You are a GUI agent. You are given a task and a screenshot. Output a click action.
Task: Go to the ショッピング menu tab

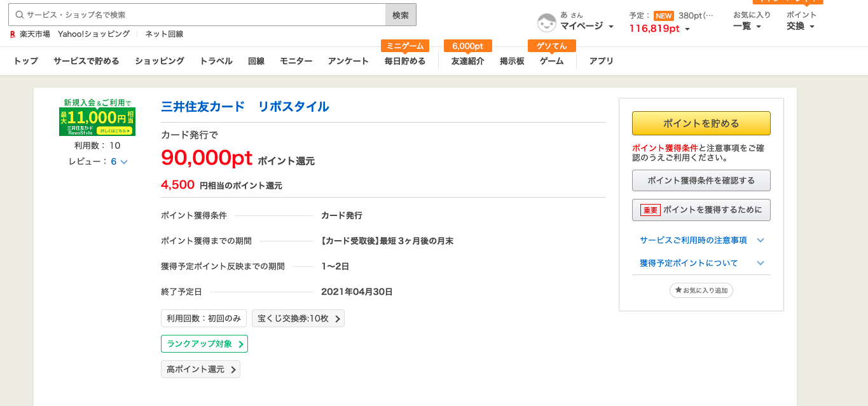click(159, 61)
